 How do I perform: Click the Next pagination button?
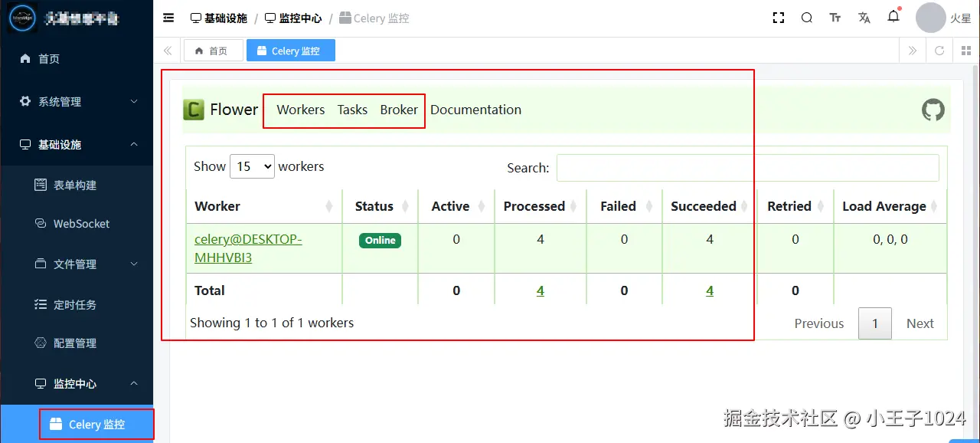click(x=920, y=323)
